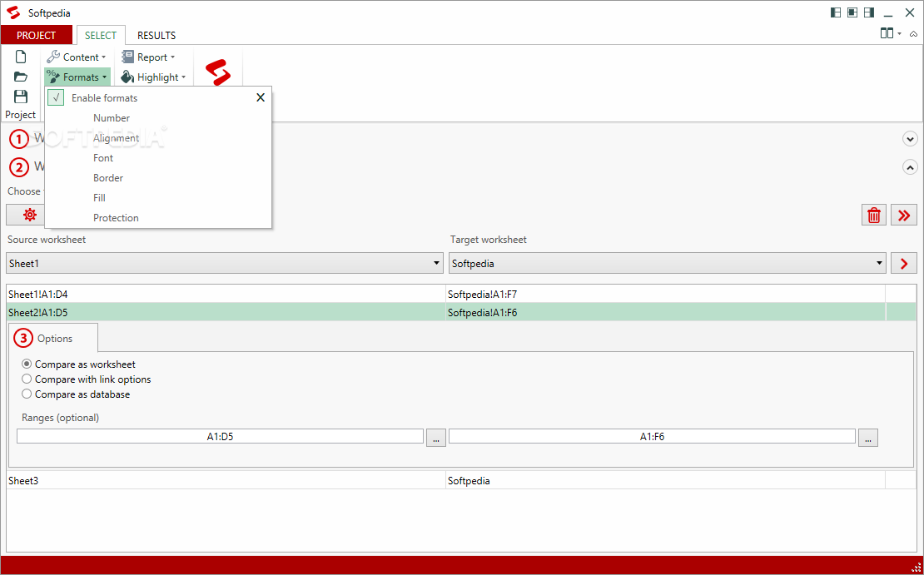Click the right panel layout icon

coord(868,12)
